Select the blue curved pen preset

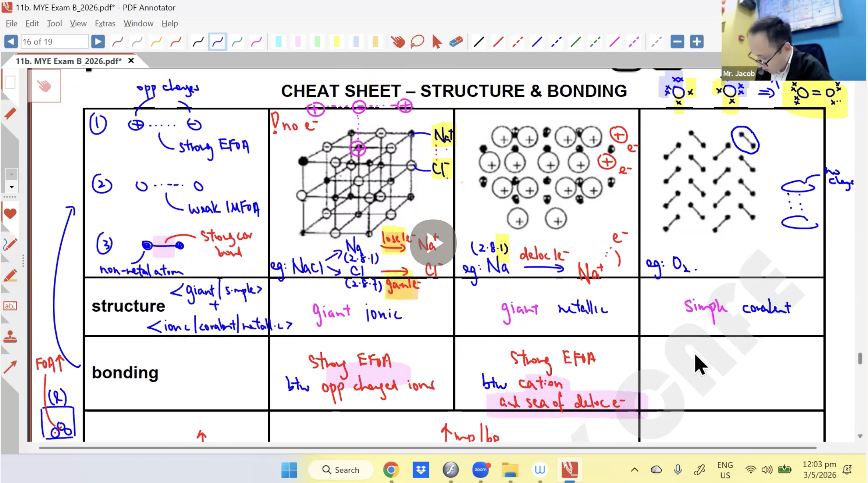(217, 42)
